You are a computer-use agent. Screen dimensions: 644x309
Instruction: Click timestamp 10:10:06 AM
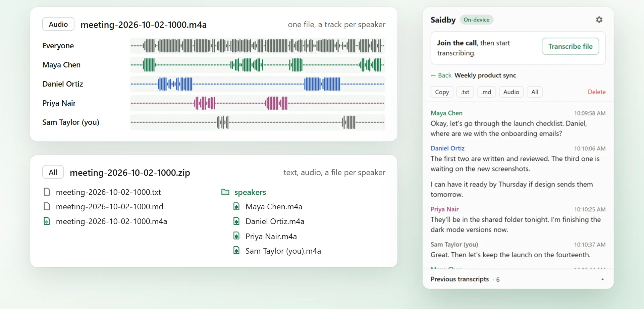tap(590, 149)
